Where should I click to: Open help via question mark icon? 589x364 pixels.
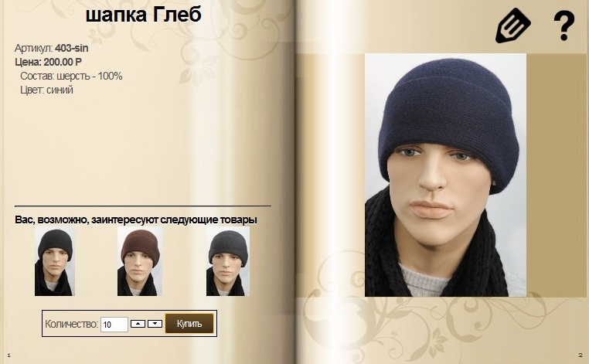tap(563, 26)
